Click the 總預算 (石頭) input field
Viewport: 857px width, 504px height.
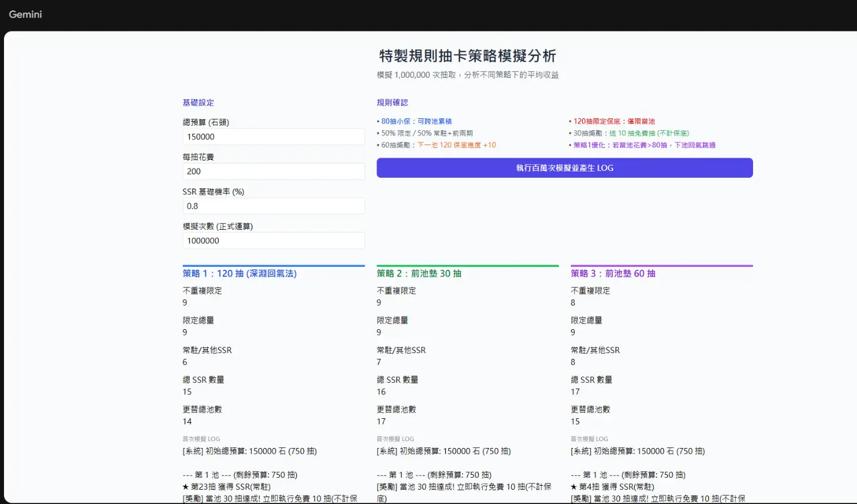273,137
